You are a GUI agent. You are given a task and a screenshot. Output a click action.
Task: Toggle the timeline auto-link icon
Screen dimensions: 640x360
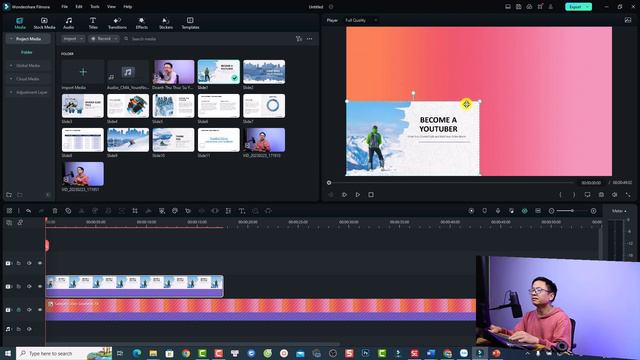20,222
